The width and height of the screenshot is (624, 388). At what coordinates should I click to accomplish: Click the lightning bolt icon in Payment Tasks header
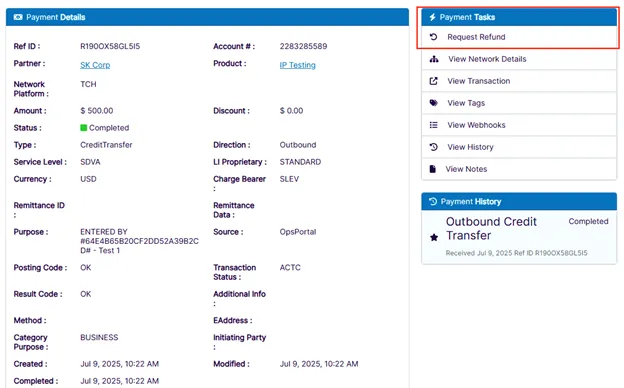(432, 17)
